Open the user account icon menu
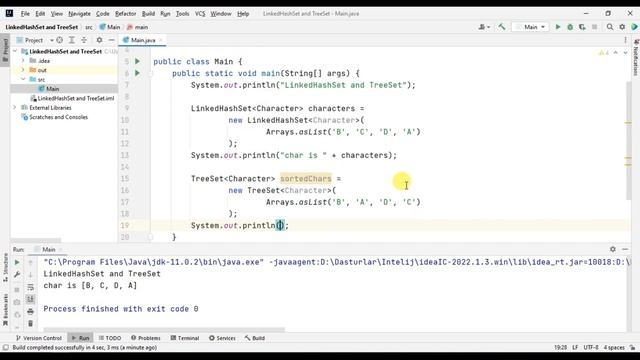Viewport: 640px width, 360px height. pos(484,27)
